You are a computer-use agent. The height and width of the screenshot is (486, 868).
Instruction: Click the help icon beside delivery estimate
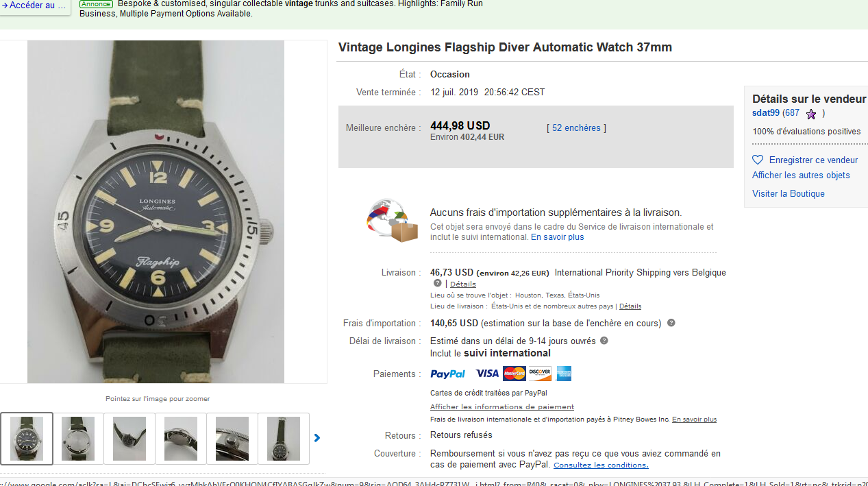click(x=604, y=341)
